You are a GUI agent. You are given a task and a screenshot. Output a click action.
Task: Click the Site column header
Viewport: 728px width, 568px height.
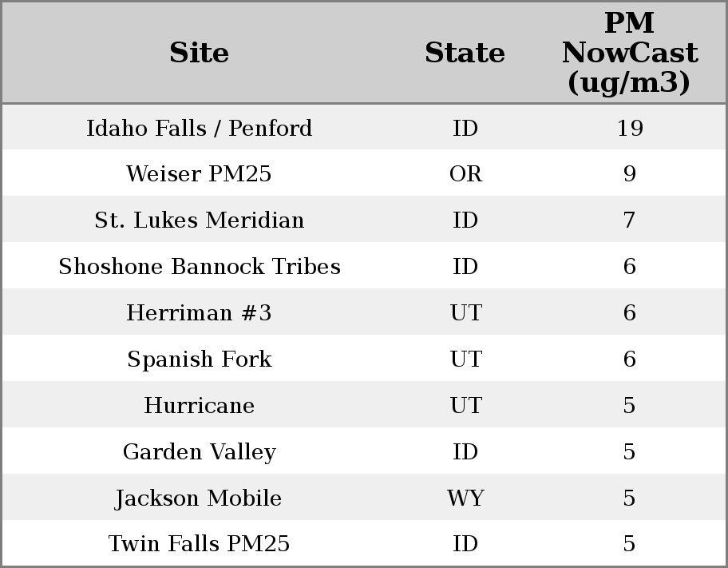199,53
